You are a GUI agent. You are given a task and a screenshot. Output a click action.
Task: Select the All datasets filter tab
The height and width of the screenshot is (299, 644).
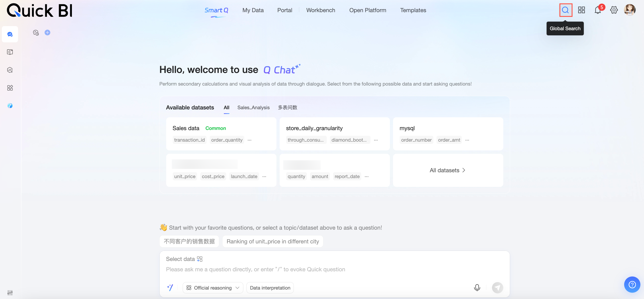(x=226, y=108)
